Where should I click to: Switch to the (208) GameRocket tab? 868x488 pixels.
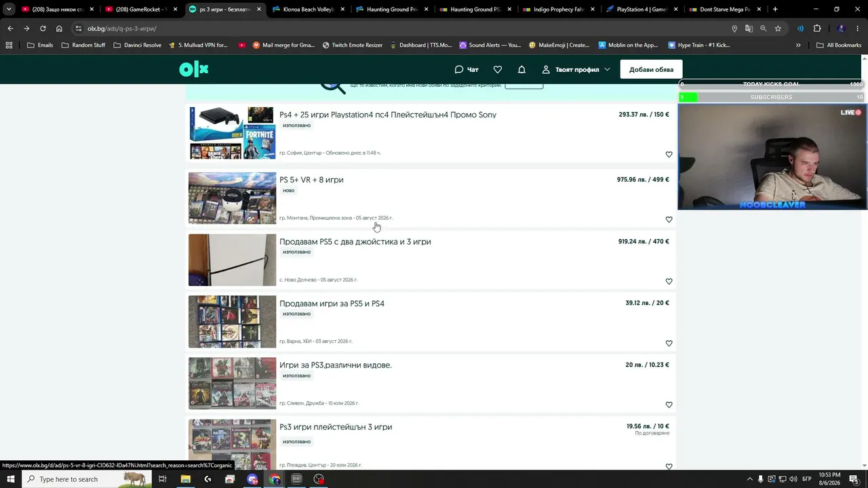(x=141, y=9)
